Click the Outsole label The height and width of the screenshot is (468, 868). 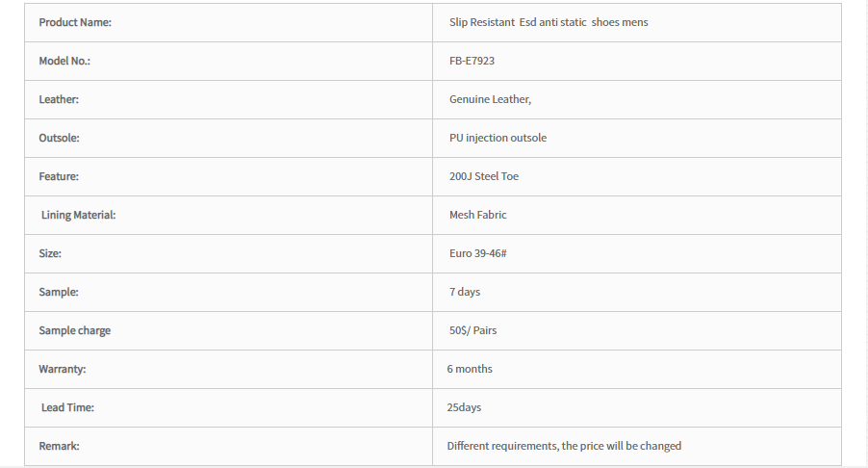point(59,138)
